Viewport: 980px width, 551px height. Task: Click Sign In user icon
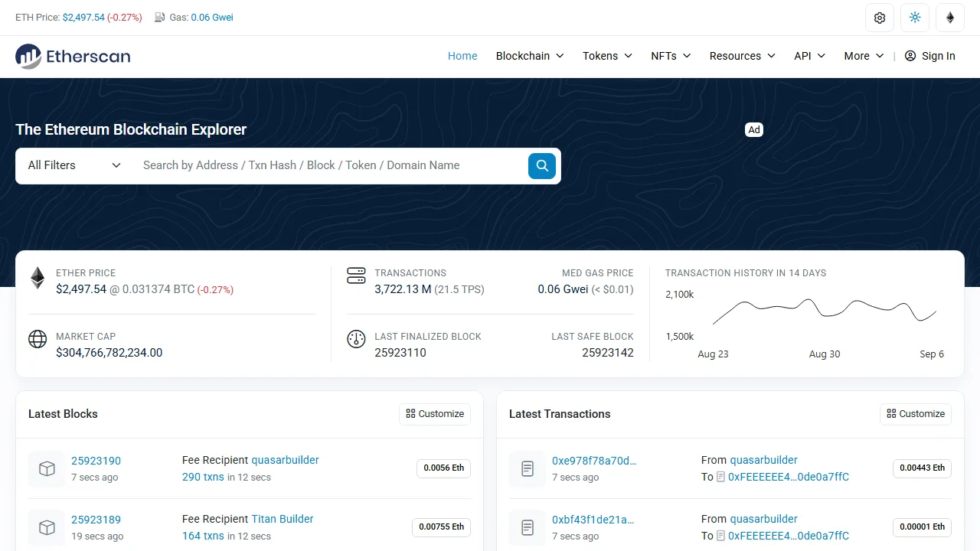pyautogui.click(x=910, y=56)
